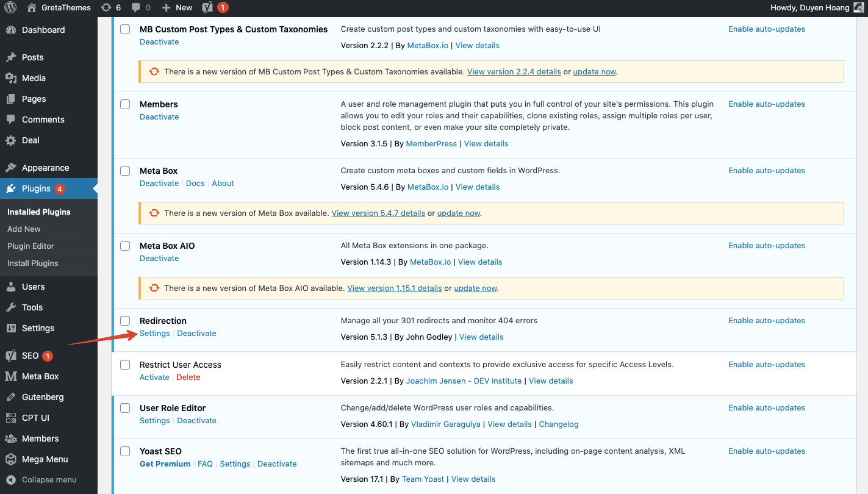Open the updates icon showing 6
Viewport: 868px width, 494px height.
(x=106, y=8)
